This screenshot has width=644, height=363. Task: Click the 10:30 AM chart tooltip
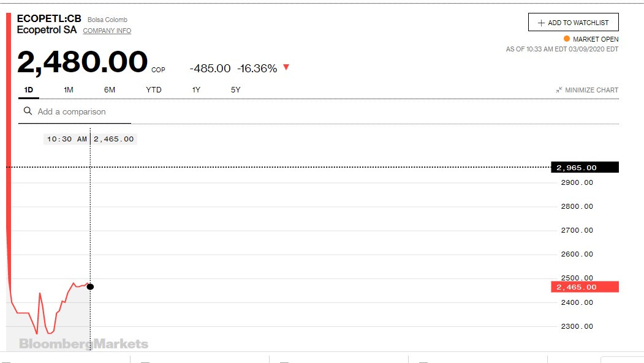[x=67, y=139]
